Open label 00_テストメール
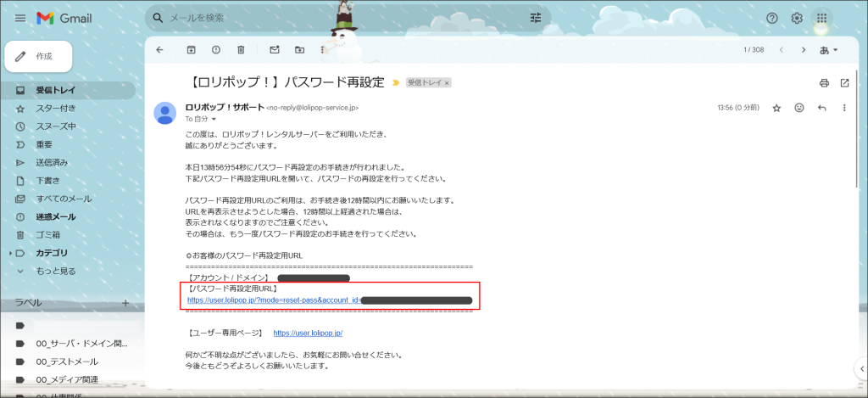 pos(68,362)
